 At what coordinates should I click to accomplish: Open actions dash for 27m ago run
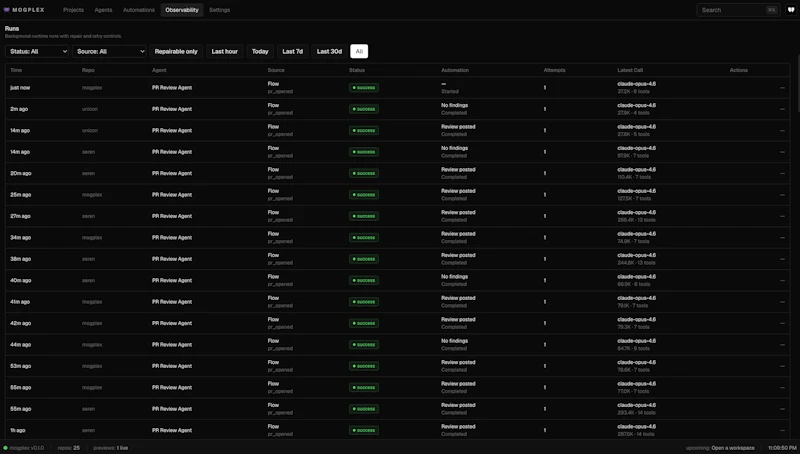click(x=782, y=216)
